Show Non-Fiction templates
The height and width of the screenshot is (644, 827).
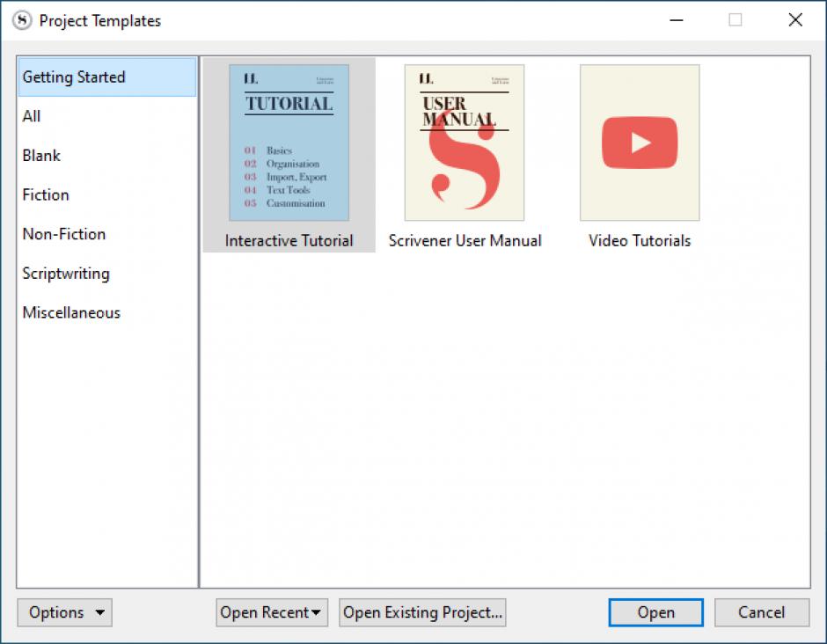point(64,234)
